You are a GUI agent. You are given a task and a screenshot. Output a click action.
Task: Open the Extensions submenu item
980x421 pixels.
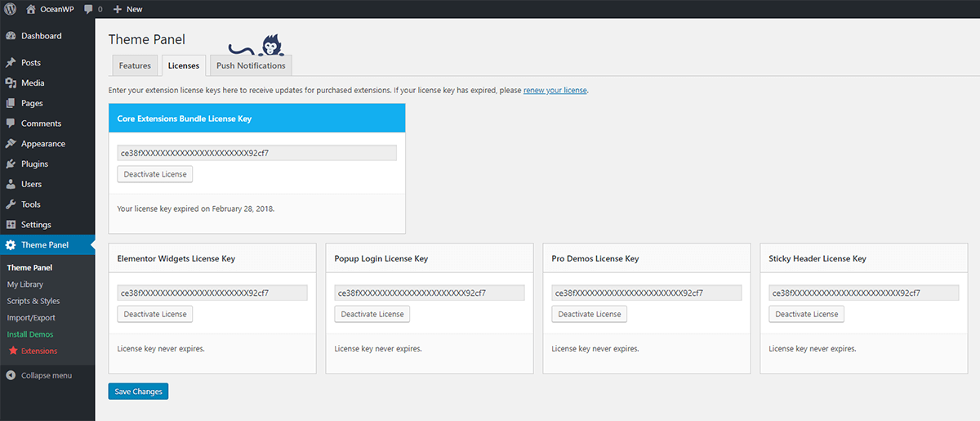coord(39,351)
